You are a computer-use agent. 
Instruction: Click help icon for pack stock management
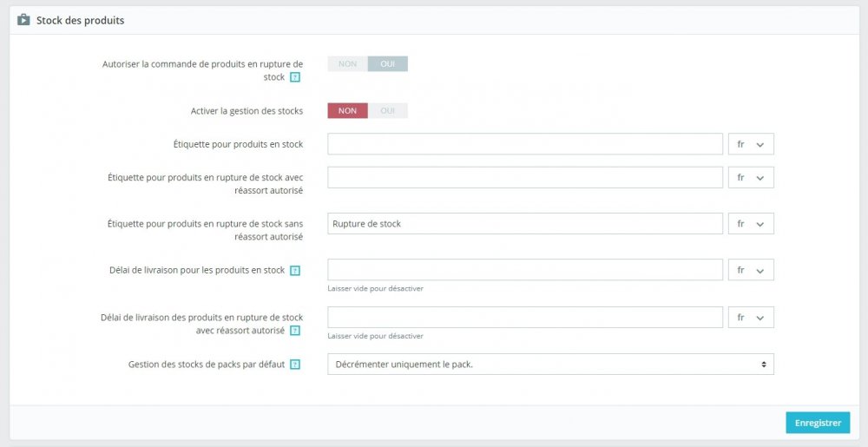tap(295, 365)
